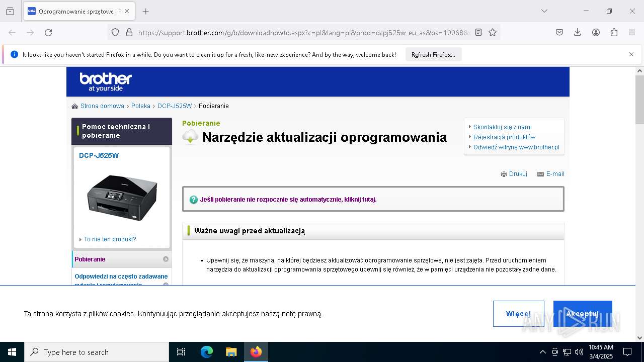
Task: Open the network tray icon
Action: pyautogui.click(x=567, y=352)
